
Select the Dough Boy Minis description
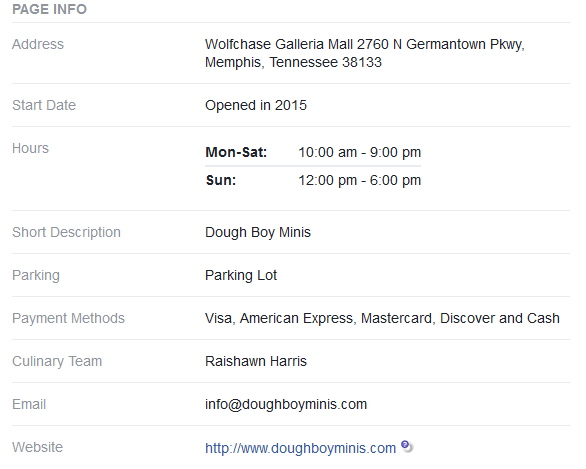coord(257,232)
